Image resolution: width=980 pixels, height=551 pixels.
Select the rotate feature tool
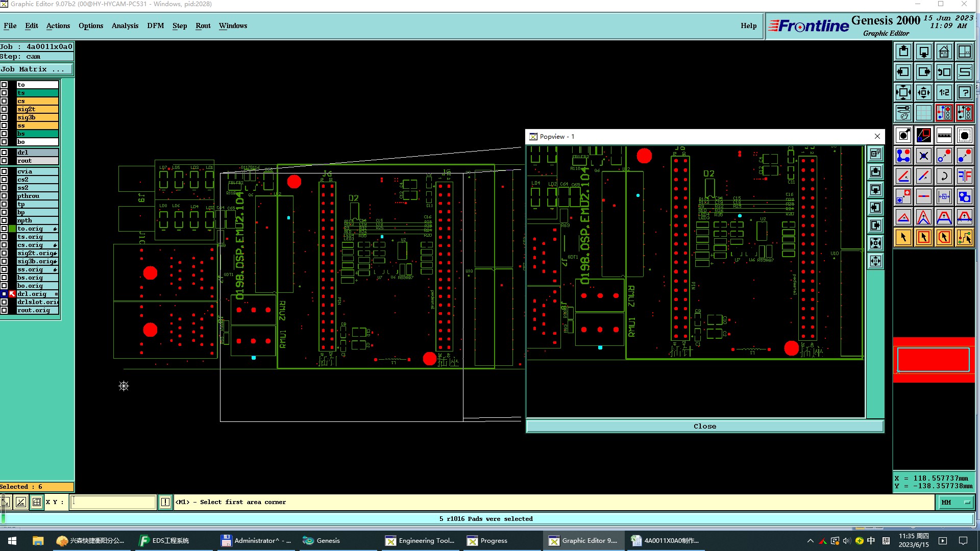click(944, 176)
